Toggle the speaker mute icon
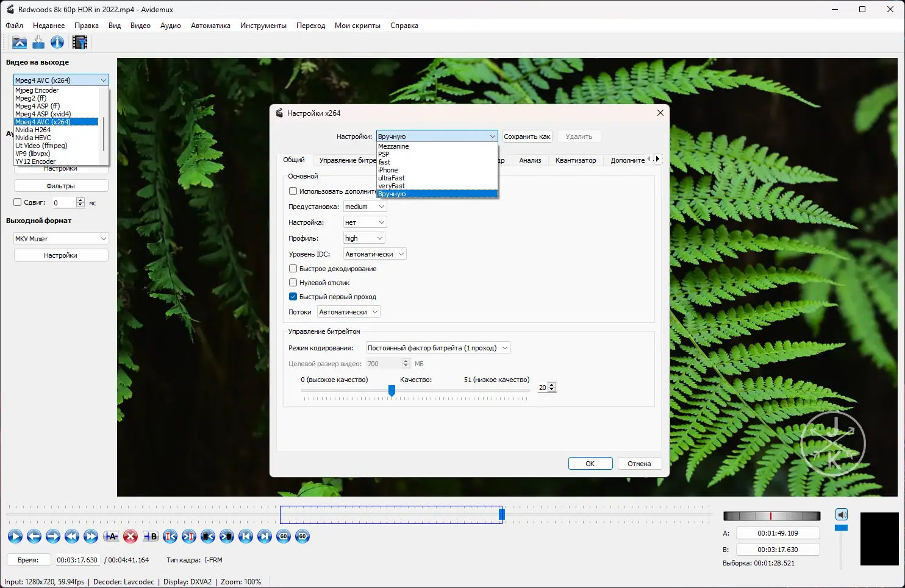 pos(842,515)
